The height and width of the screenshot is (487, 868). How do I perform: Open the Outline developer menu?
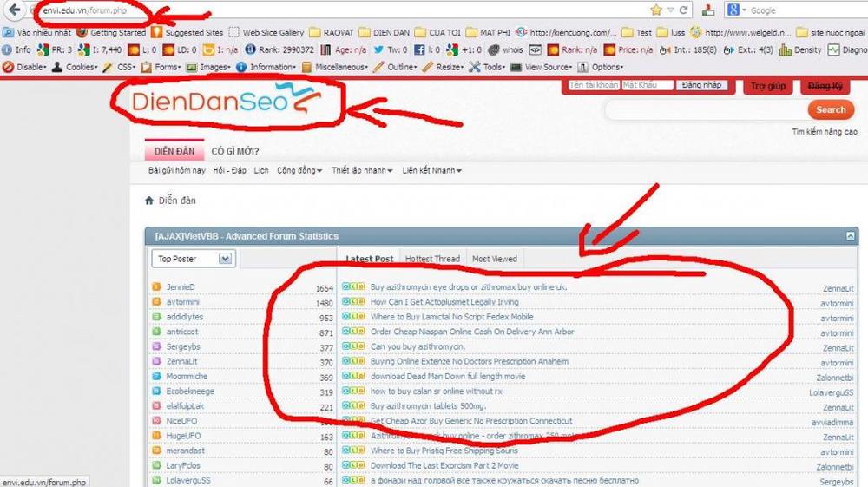(x=396, y=67)
